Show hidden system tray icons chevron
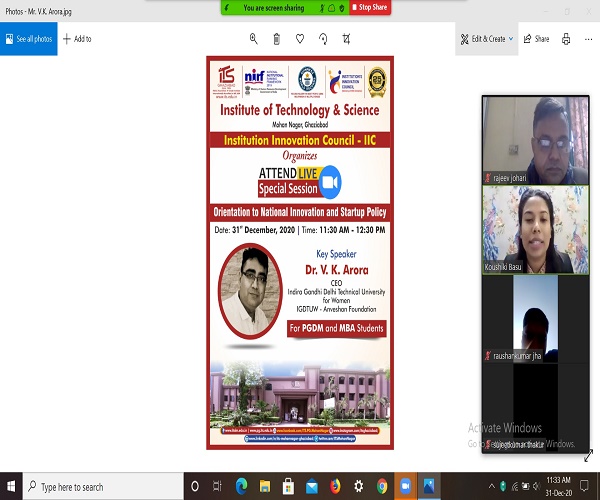The width and height of the screenshot is (600, 500). pyautogui.click(x=492, y=486)
